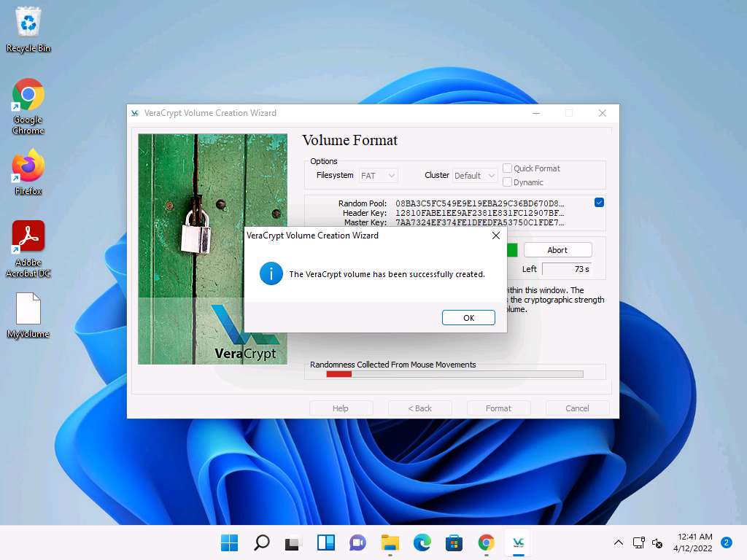Open Microsoft Edge from taskbar
The width and height of the screenshot is (747, 560).
coord(422,542)
